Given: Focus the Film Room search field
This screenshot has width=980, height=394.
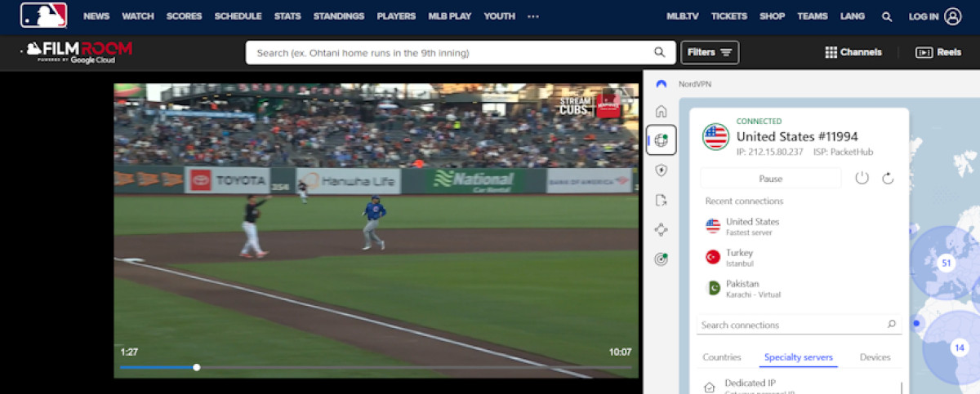Looking at the screenshot, I should pos(460,52).
